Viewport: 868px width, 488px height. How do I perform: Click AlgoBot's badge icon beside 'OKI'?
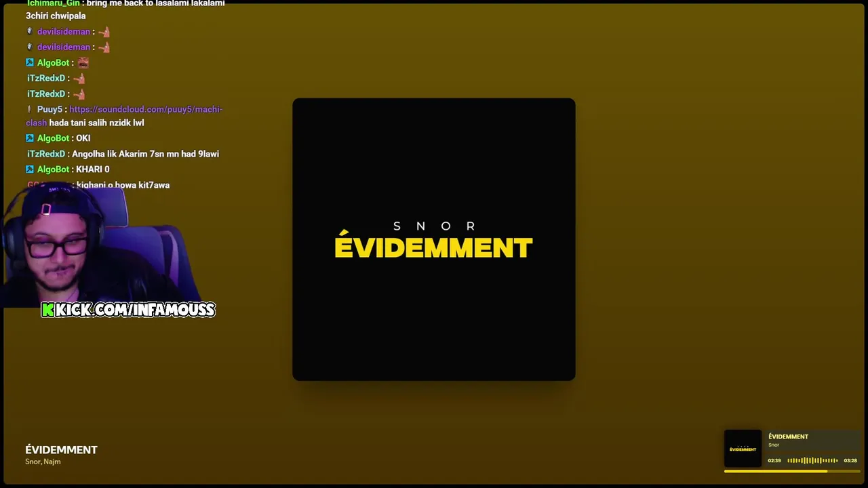(x=30, y=138)
